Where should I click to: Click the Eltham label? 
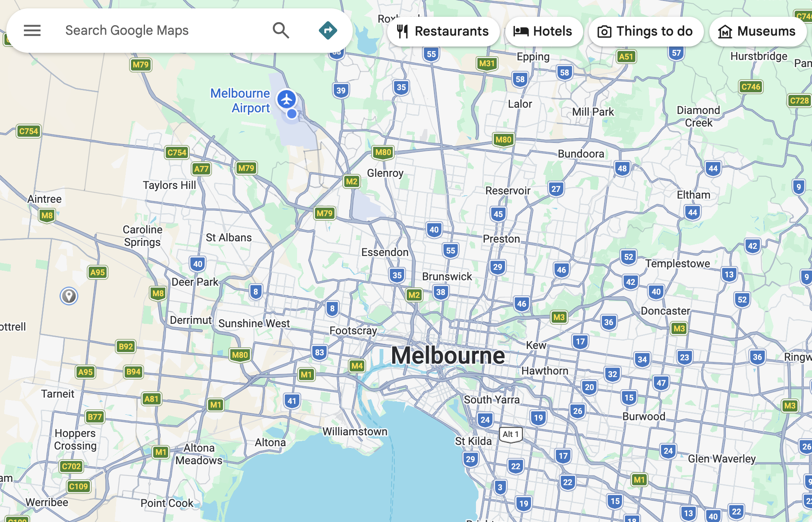click(x=693, y=195)
